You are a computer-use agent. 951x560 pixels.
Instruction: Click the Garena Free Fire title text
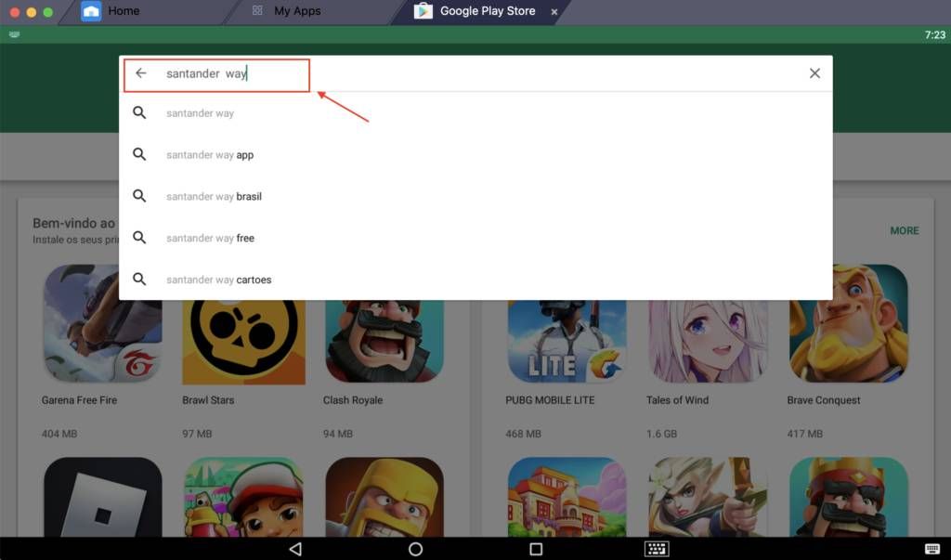80,400
